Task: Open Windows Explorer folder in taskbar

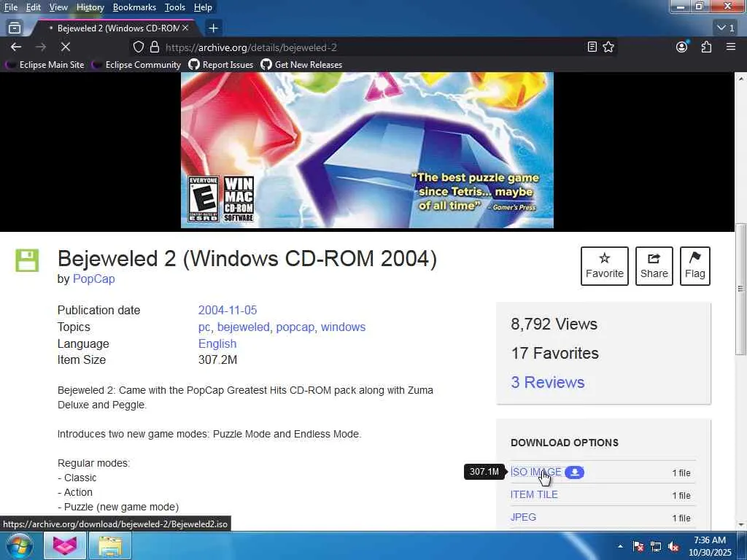Action: click(110, 545)
